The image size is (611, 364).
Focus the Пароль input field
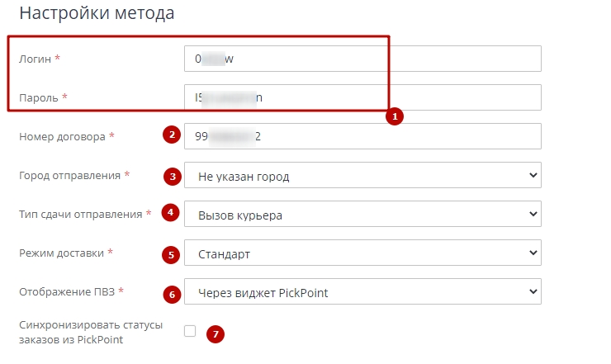(362, 97)
